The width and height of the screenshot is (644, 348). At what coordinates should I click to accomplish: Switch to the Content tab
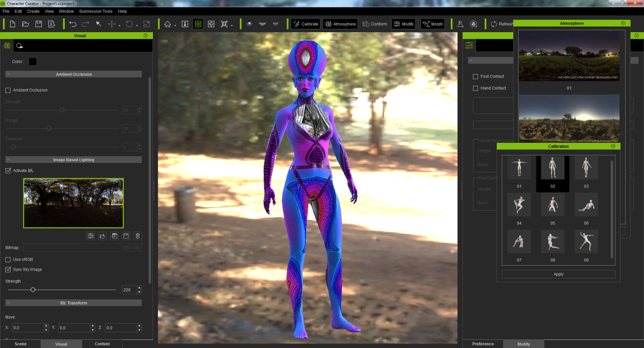click(102, 344)
